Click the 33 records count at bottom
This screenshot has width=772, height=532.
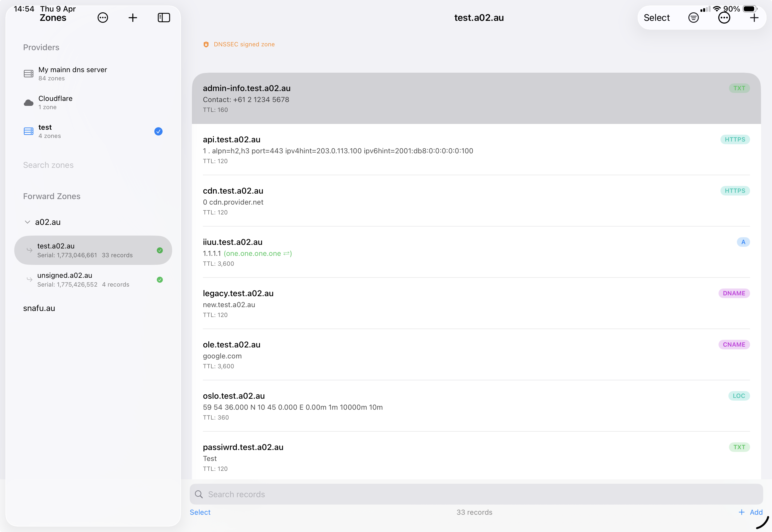pos(474,512)
